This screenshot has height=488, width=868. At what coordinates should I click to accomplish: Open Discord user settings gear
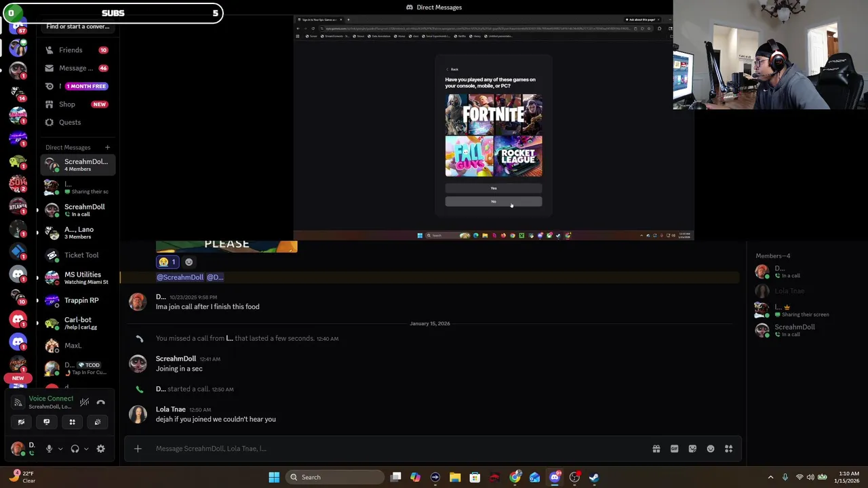[100, 449]
